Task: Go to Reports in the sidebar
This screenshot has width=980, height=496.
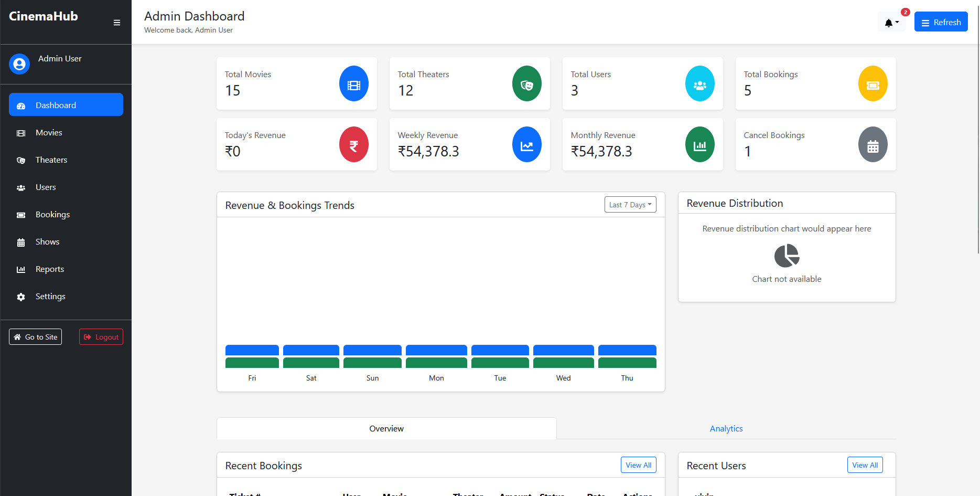Action: point(50,269)
